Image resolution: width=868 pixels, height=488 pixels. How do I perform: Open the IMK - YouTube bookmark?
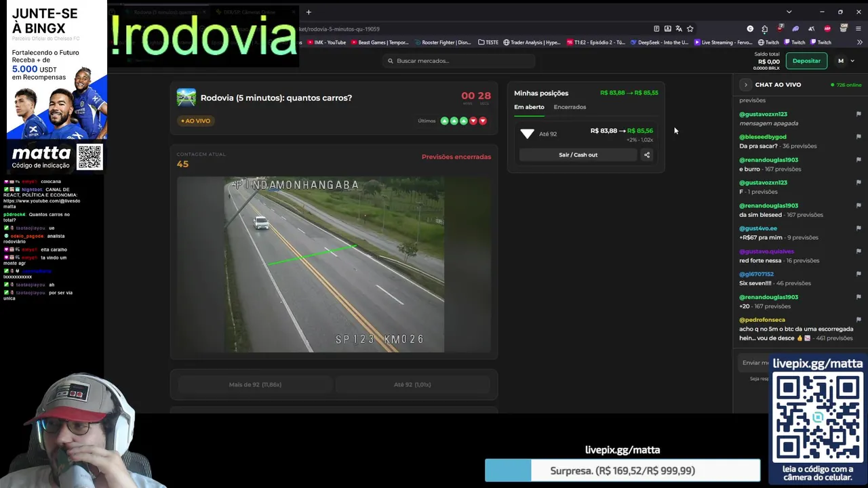pyautogui.click(x=326, y=42)
